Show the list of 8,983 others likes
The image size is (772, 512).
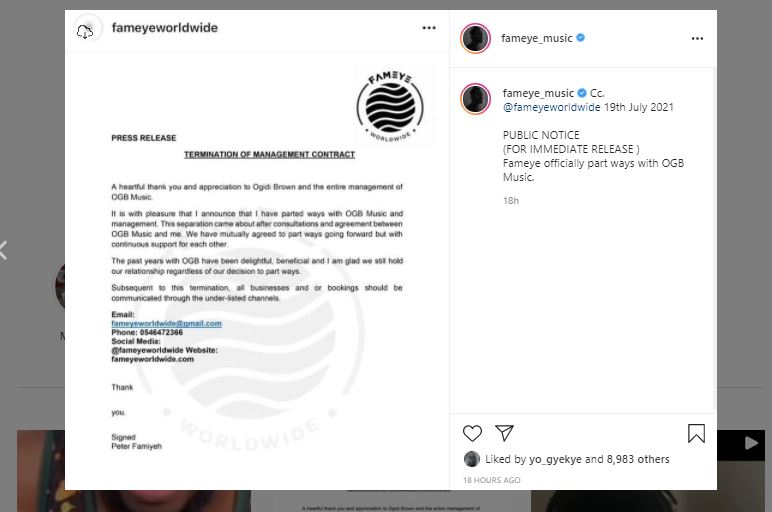[x=638, y=459]
